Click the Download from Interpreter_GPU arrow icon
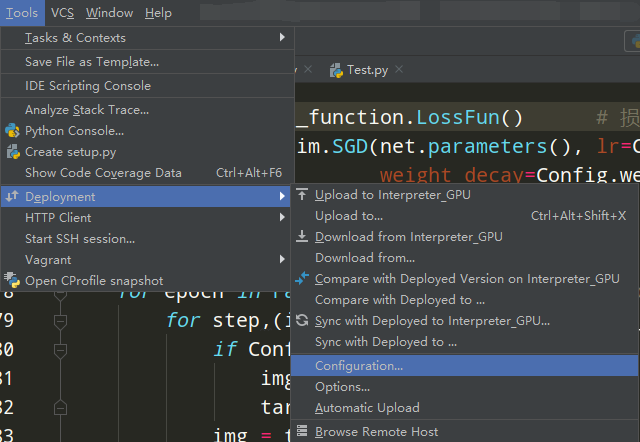This screenshot has height=442, width=640. (302, 237)
